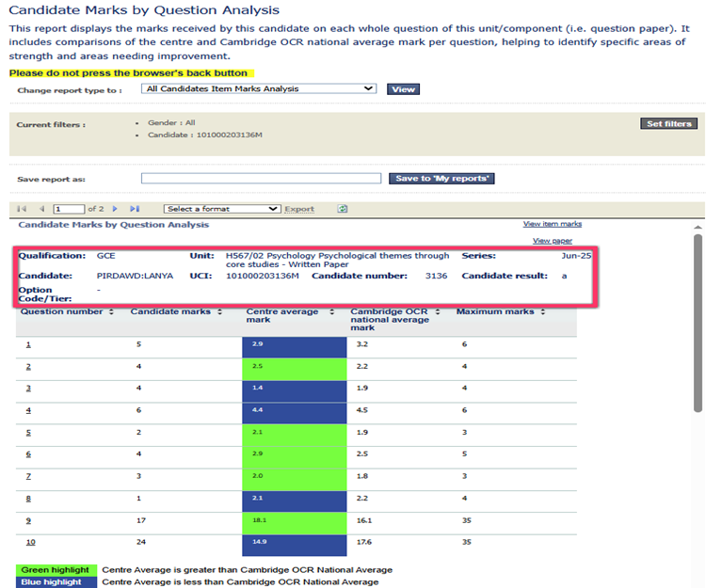706x588 pixels.
Task: Go to the previous report page
Action: (x=41, y=209)
